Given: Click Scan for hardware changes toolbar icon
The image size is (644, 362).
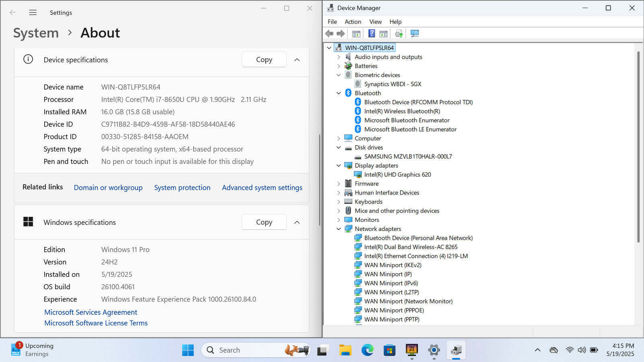Looking at the screenshot, I should click(x=415, y=33).
